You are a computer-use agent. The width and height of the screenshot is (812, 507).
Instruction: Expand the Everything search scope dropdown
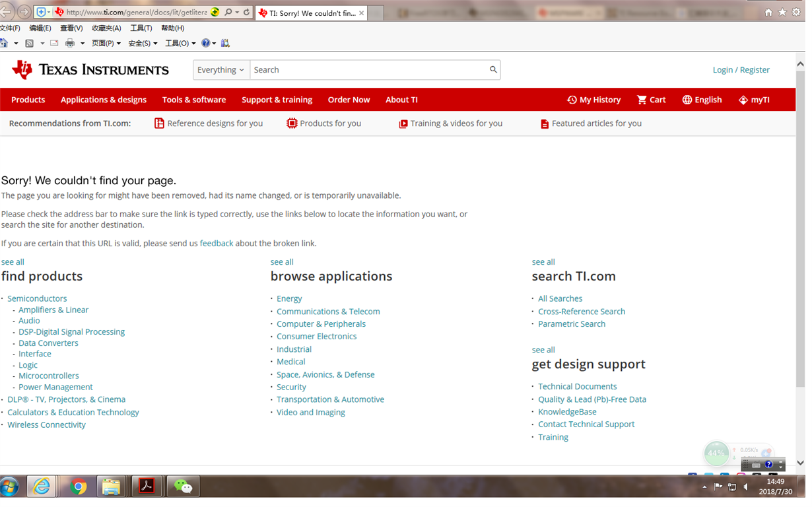point(221,69)
